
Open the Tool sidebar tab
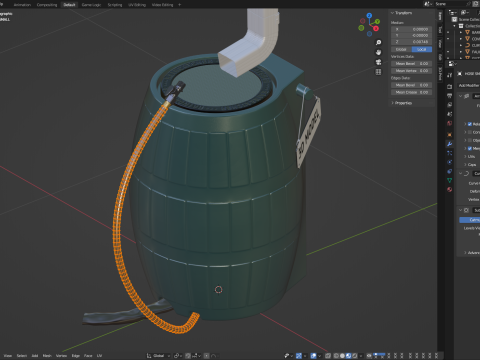440,30
